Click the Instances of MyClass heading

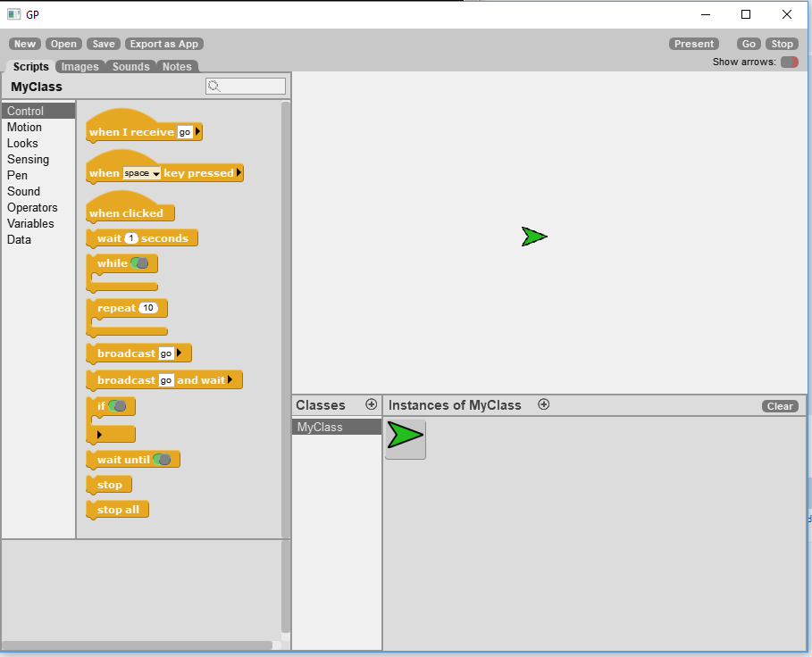click(455, 405)
